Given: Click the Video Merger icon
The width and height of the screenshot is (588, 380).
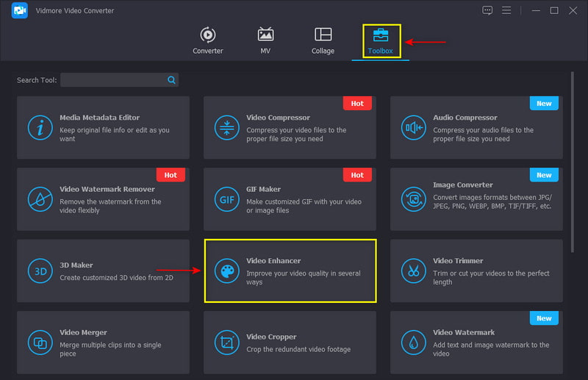Looking at the screenshot, I should point(40,343).
